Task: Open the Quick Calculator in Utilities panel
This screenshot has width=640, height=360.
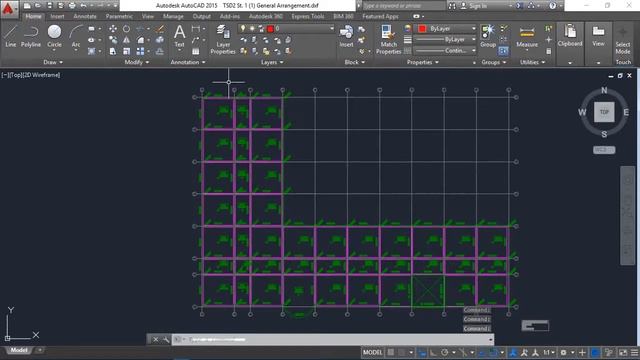Action: coord(549,51)
